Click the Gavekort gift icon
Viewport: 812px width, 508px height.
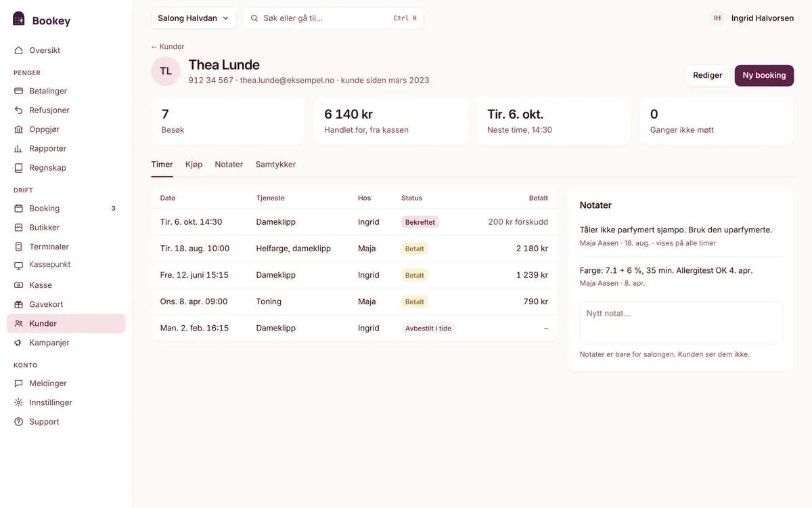19,304
